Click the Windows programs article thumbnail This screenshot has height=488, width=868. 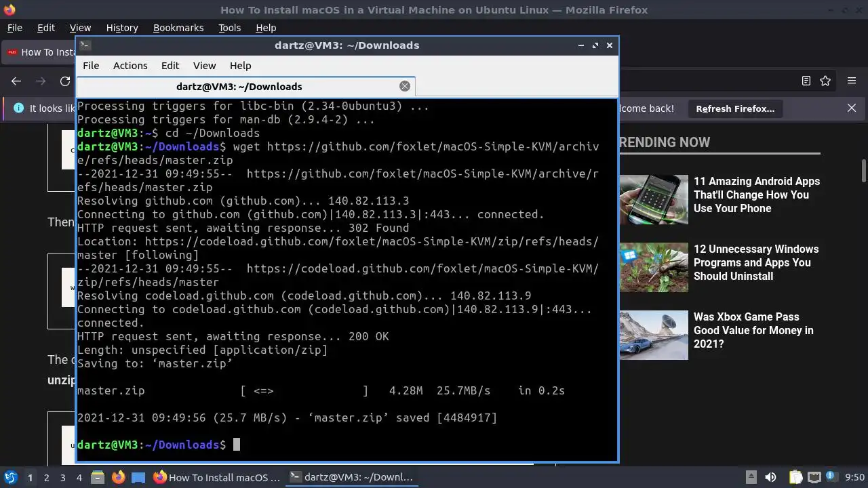(654, 267)
